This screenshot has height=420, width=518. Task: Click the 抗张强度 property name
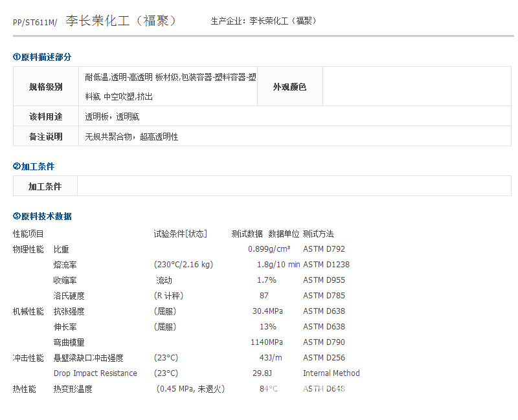(69, 311)
